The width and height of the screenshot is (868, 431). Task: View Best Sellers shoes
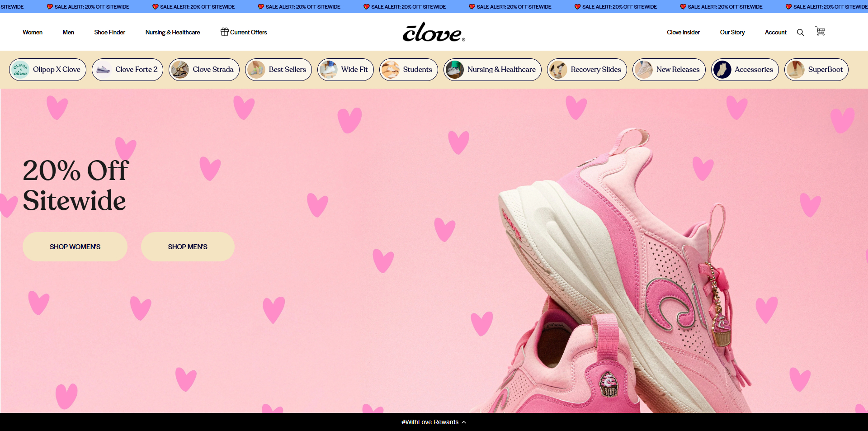point(278,69)
